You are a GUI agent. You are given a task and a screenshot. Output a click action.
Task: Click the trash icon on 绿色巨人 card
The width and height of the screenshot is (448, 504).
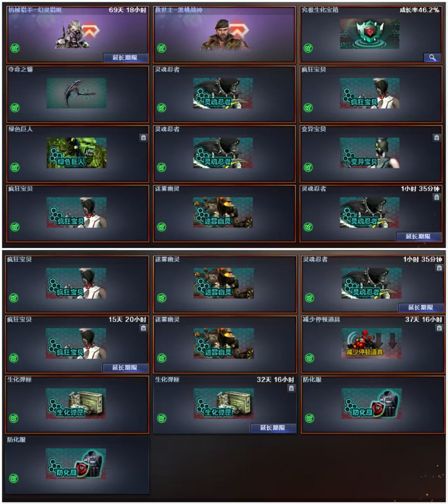143,138
